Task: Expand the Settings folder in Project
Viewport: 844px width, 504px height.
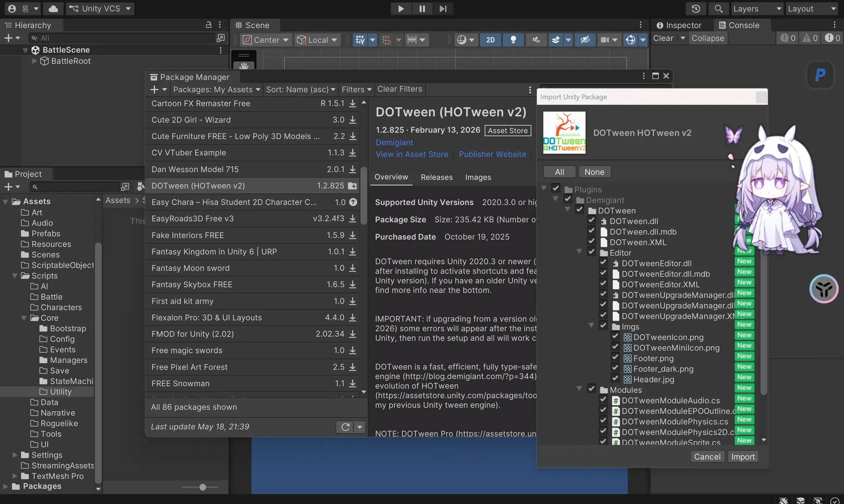Action: [x=15, y=455]
